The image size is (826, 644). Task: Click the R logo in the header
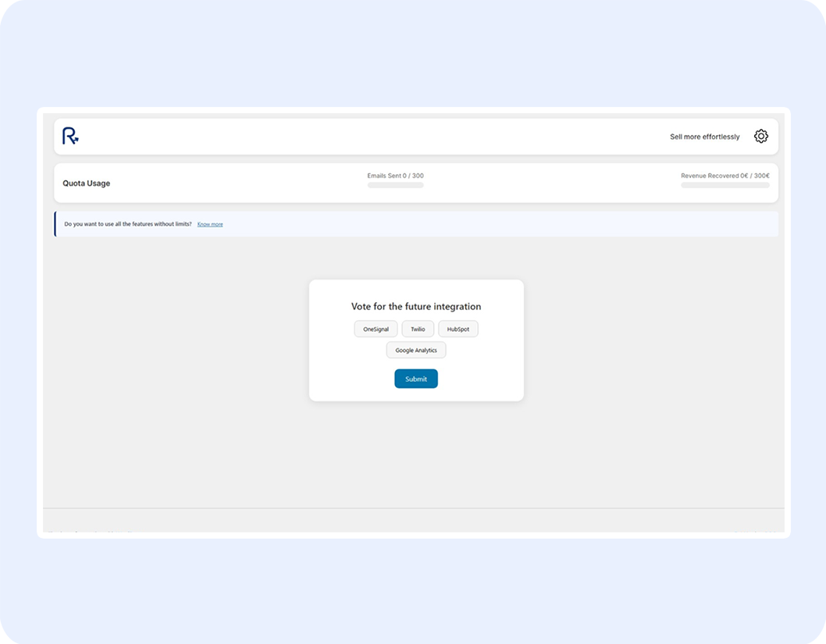70,137
